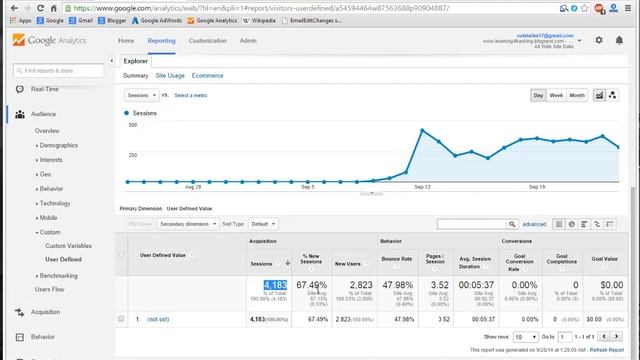This screenshot has width=640, height=360.
Task: Open the Sessions metric dropdown
Action: [x=142, y=95]
